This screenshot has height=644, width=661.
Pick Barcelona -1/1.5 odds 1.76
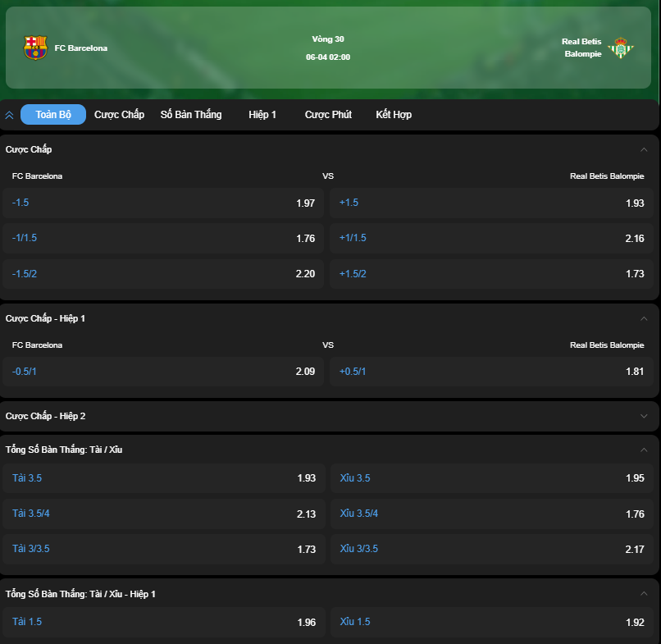tap(163, 238)
